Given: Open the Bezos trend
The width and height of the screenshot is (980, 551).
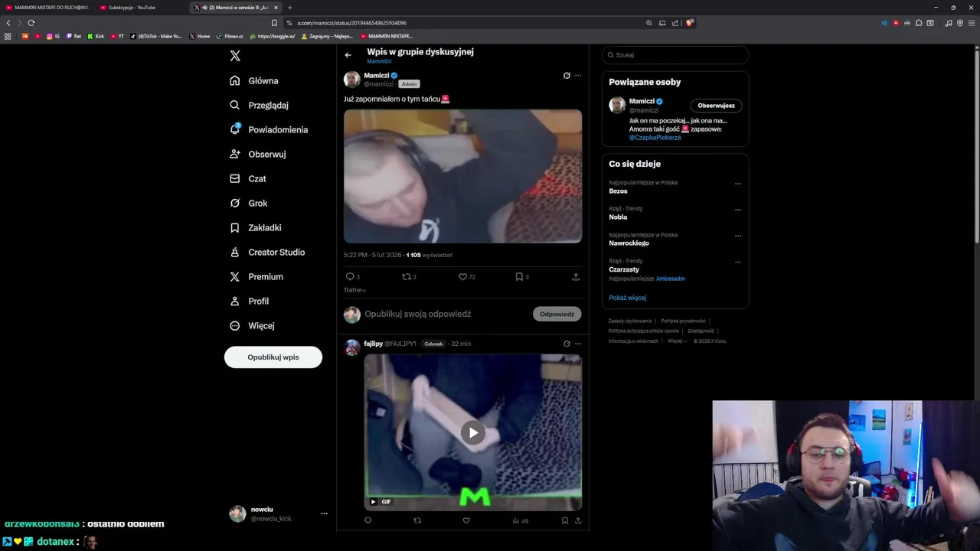Looking at the screenshot, I should (x=618, y=191).
